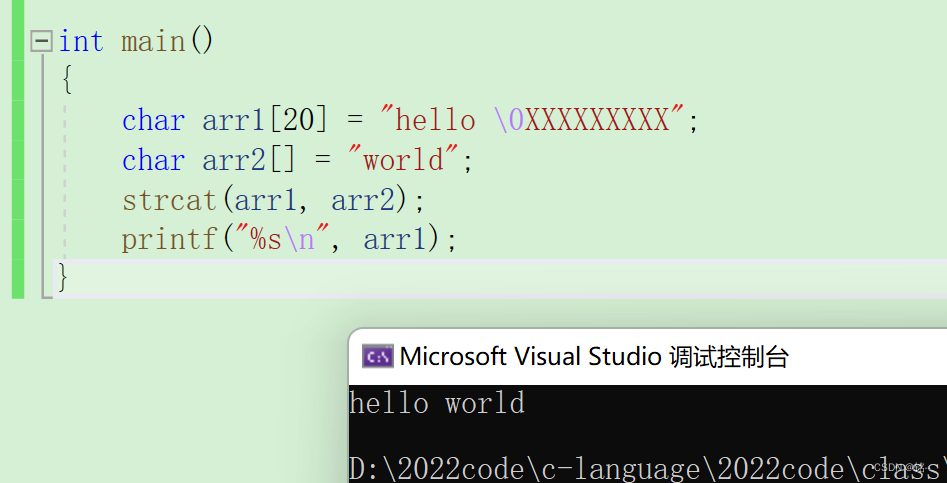Click the string "hello \0XXXXXXXXX"
947x483 pixels.
(x=531, y=118)
